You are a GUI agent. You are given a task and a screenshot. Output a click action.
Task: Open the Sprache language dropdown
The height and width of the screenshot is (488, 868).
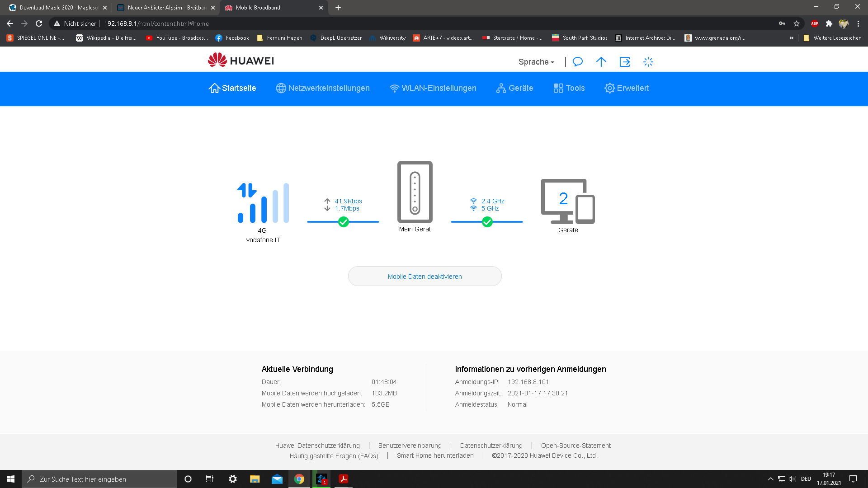[536, 62]
